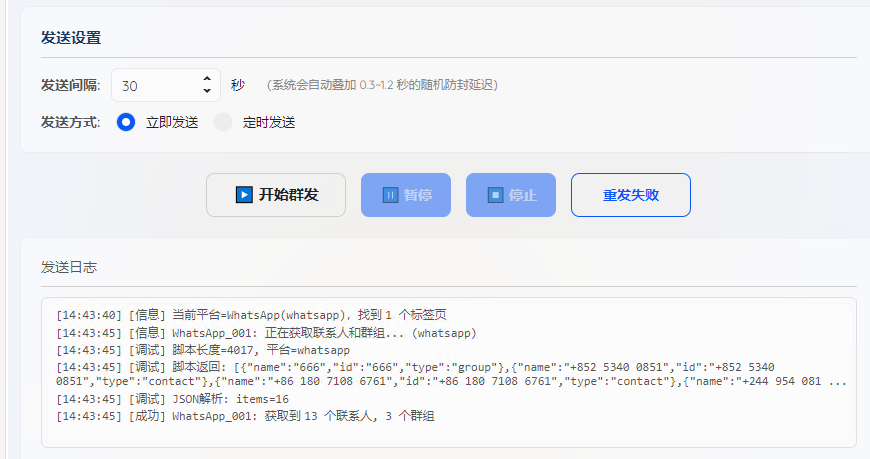
Task: Select the 立即发送 radio button
Action: tap(126, 122)
